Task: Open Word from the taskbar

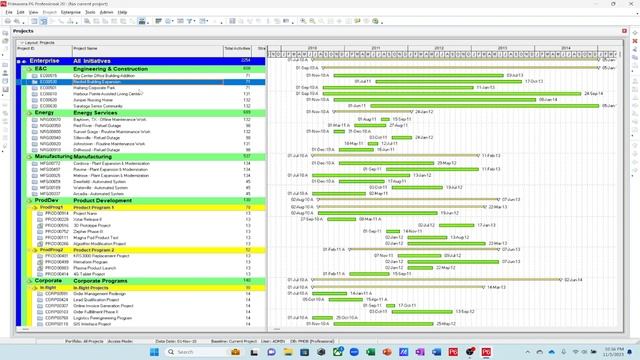Action: point(436,352)
